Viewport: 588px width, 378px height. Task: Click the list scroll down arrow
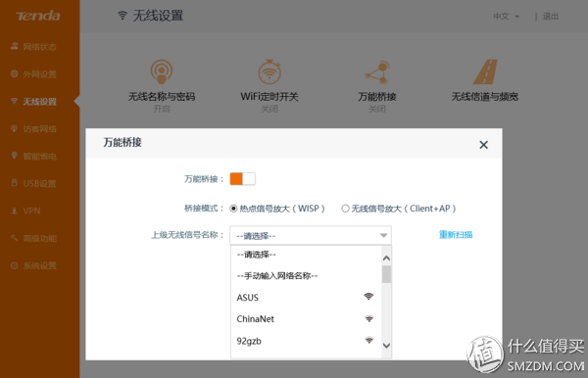[387, 346]
